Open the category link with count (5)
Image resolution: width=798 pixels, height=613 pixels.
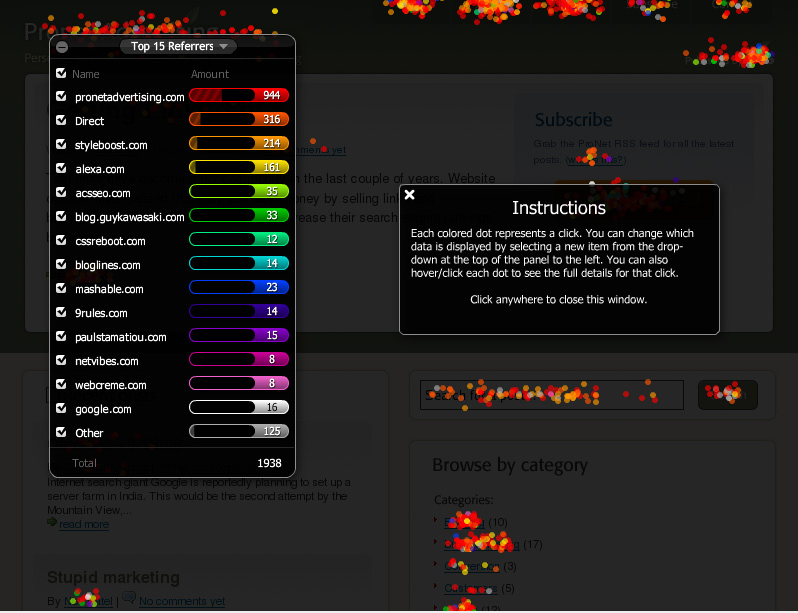tap(471, 589)
